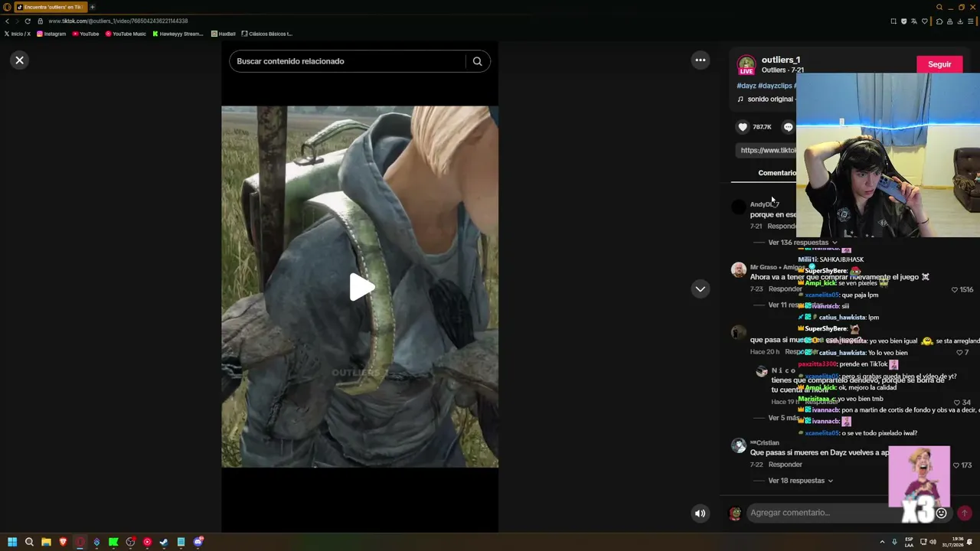
Task: Open the YouTube bookmark
Action: [86, 34]
